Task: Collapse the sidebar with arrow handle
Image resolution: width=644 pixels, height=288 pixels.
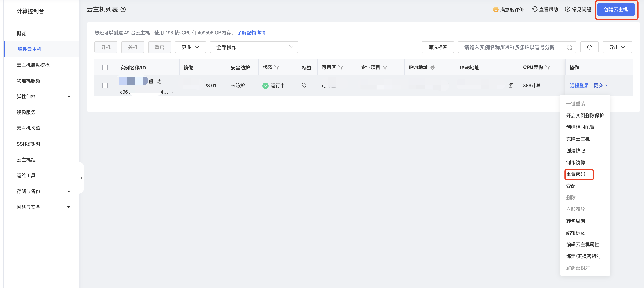Action: [x=81, y=178]
